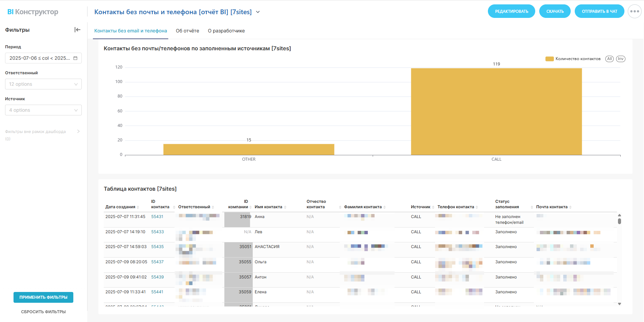Click sort icon beside Фамилия контакта header
644x322 pixels.
(x=385, y=207)
